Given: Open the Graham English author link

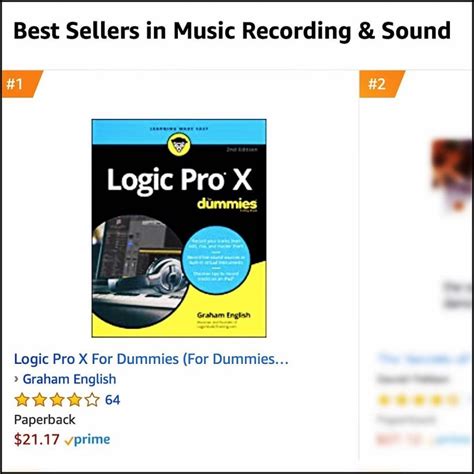Looking at the screenshot, I should point(69,379).
